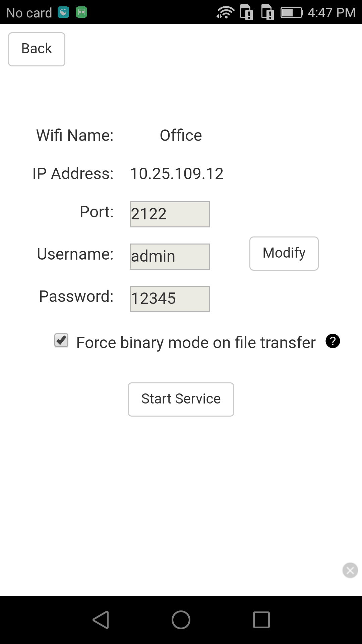Tap the Wi-Fi status bar icon
This screenshot has width=362, height=644.
click(x=225, y=12)
